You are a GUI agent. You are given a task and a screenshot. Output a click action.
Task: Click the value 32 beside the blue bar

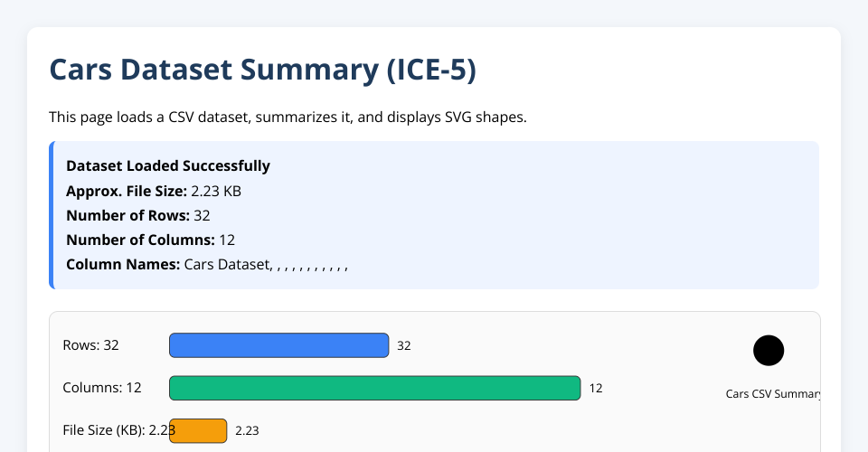coord(404,346)
